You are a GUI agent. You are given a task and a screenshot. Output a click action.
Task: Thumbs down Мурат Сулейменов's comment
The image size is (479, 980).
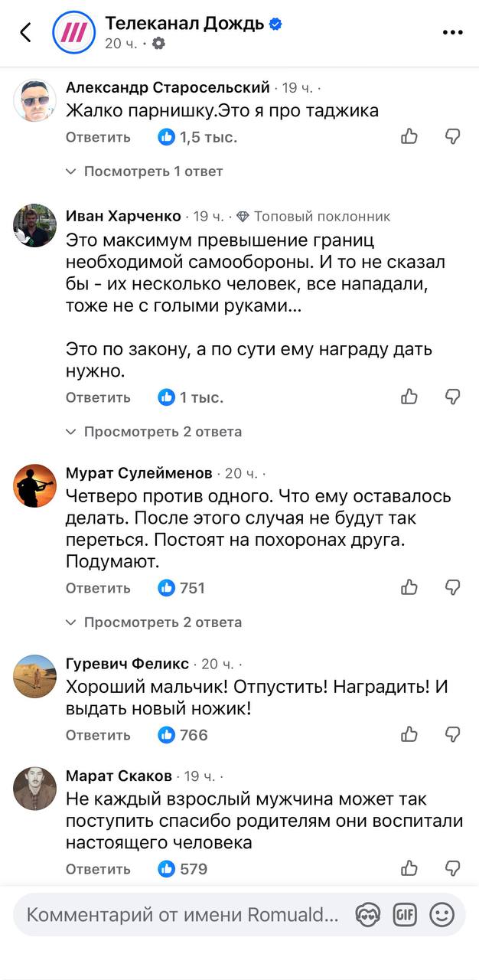453,587
